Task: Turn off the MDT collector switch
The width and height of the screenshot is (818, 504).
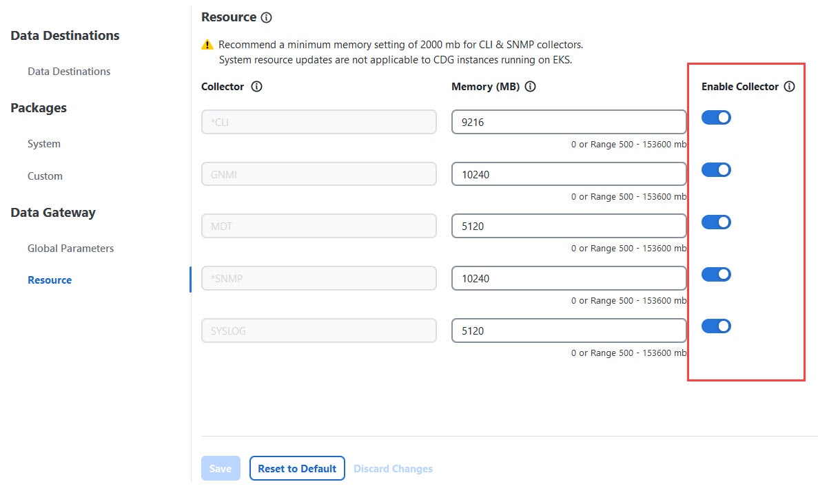Action: [716, 222]
